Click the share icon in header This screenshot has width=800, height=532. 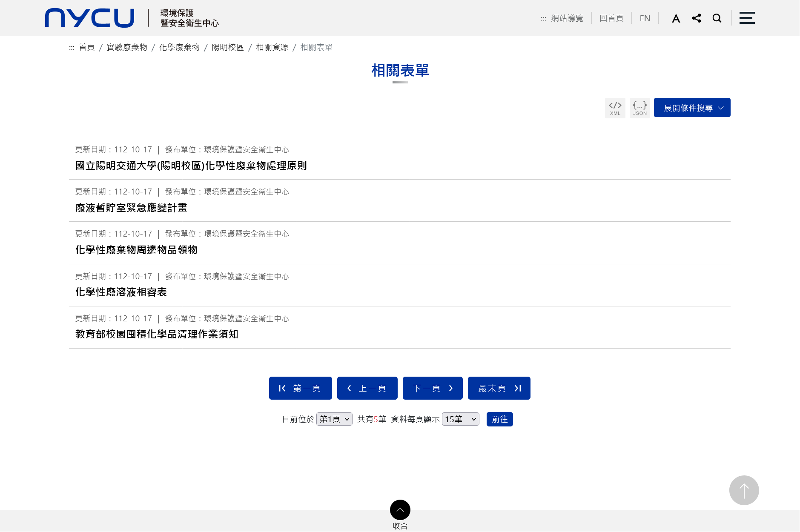(697, 18)
